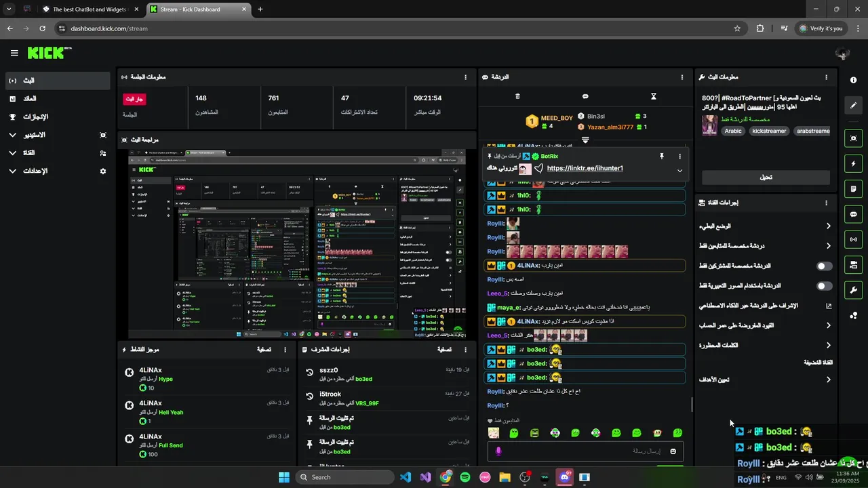
Task: Click MEED_BOY in the chat leaderboard
Action: point(557,118)
